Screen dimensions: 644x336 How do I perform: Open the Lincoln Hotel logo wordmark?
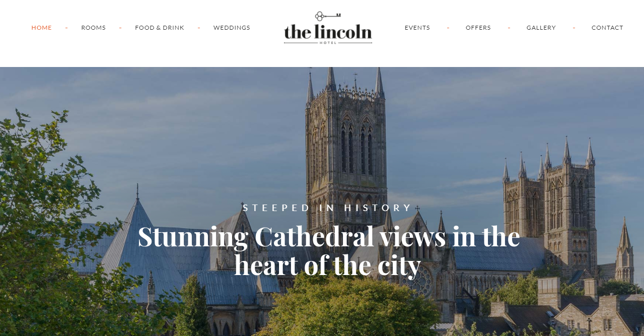(x=328, y=31)
